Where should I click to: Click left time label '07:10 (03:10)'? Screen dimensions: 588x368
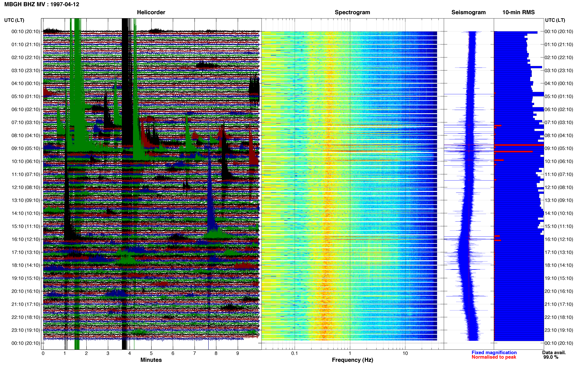pyautogui.click(x=26, y=122)
